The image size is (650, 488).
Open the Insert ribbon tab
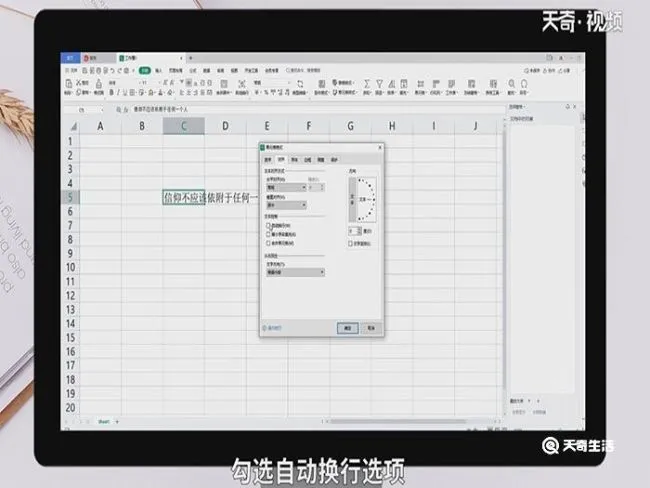tap(158, 70)
